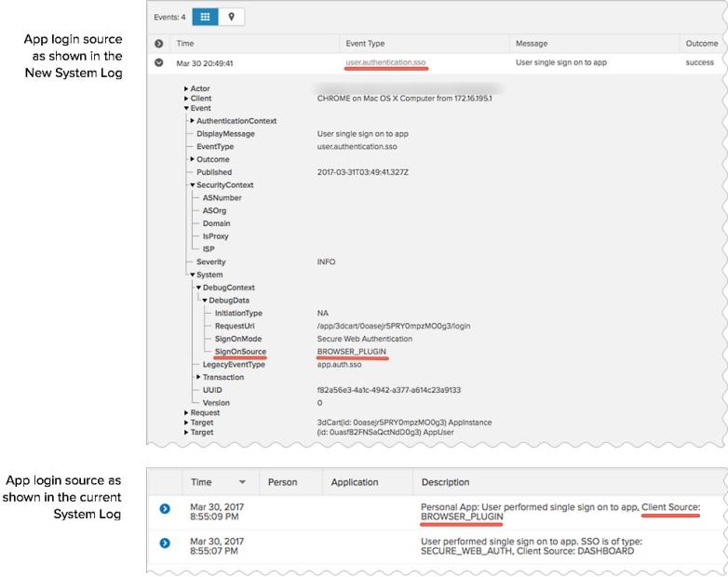Click the Description column header
The image size is (728, 577).
pyautogui.click(x=445, y=482)
